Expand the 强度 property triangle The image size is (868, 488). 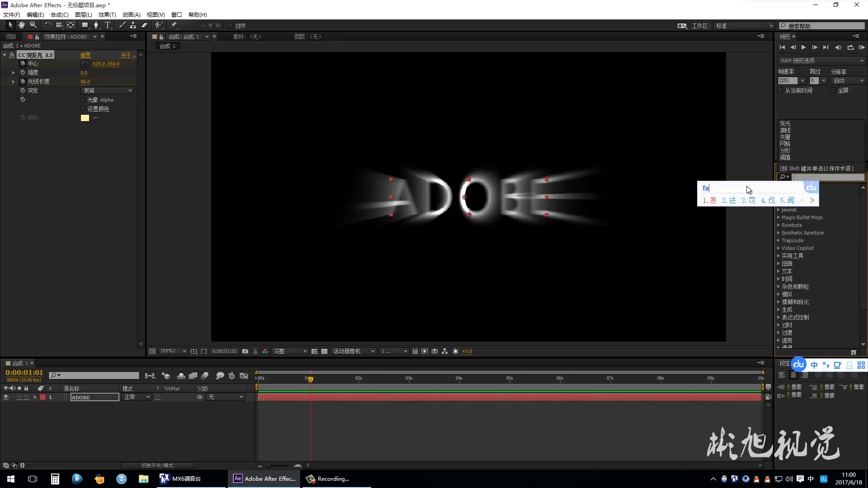click(13, 73)
